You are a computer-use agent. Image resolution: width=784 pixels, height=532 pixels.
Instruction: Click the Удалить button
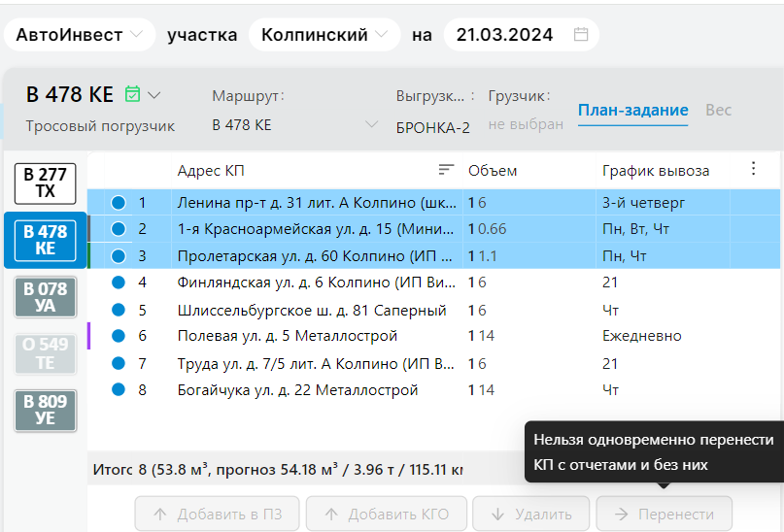(x=528, y=515)
